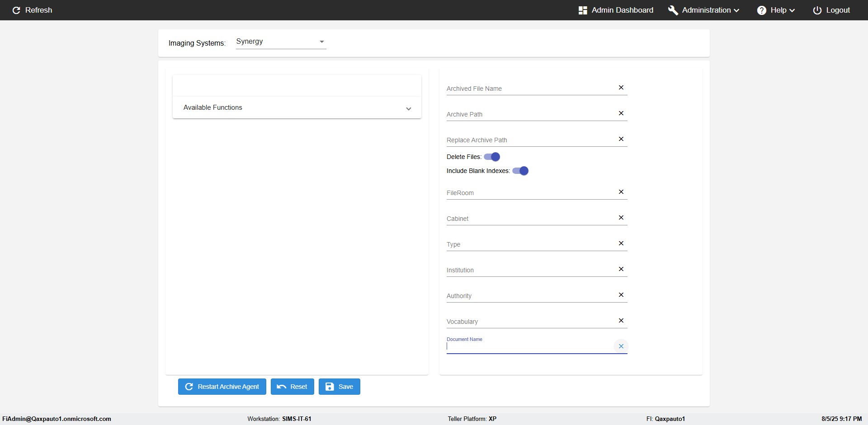Clear the Cabinet field

pyautogui.click(x=621, y=218)
